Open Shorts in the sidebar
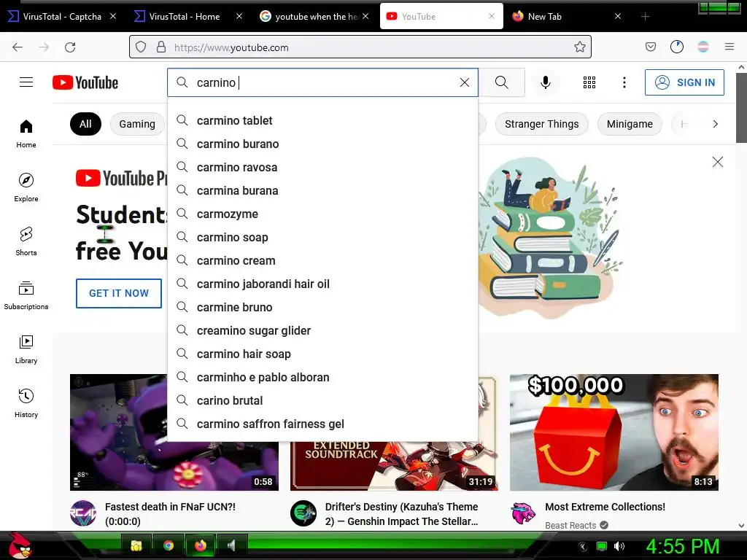 26,241
